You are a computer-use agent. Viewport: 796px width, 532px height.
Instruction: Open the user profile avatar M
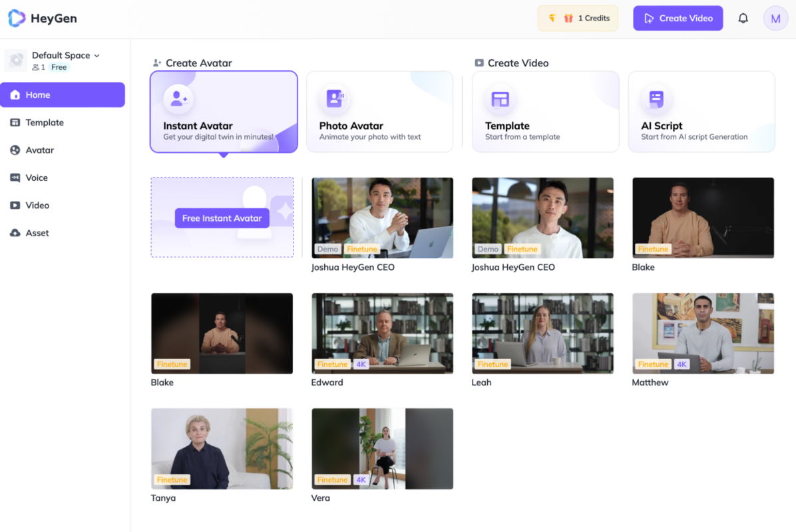click(775, 19)
